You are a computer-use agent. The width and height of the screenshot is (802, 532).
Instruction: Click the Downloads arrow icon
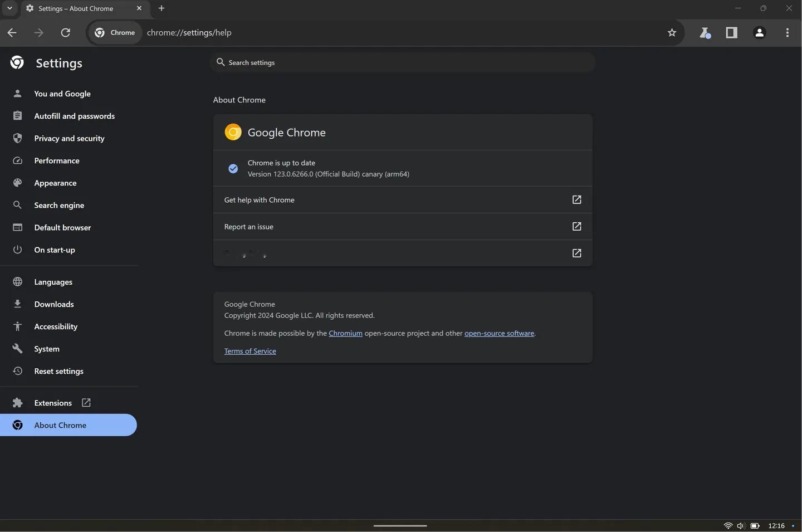point(17,304)
